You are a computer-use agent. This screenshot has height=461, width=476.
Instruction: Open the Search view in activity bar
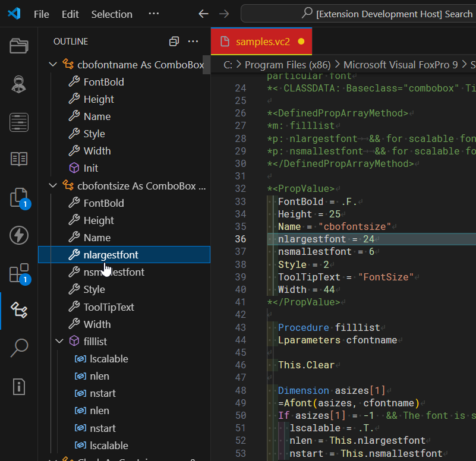pos(19,348)
